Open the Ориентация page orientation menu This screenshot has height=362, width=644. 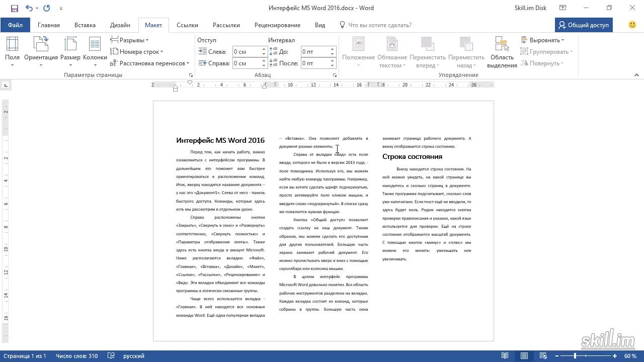(x=41, y=52)
